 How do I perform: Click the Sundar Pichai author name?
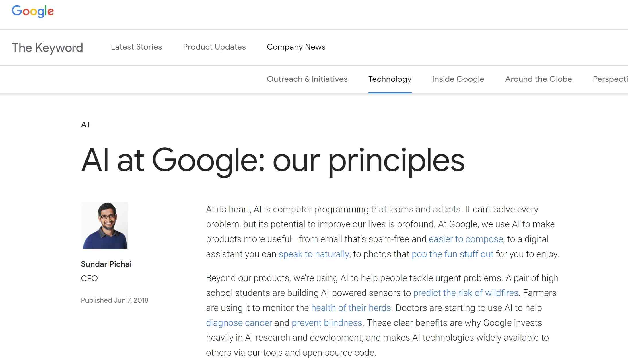click(x=106, y=264)
